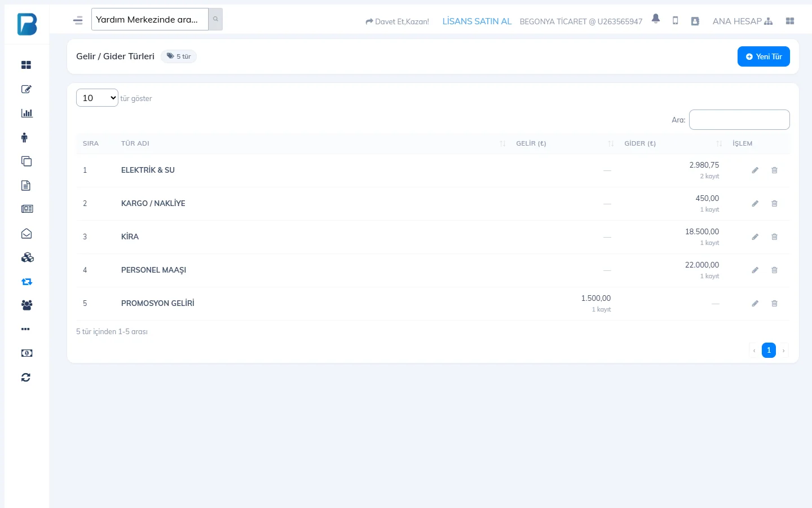Delete the ELEKTRİK & SU type

tap(774, 170)
